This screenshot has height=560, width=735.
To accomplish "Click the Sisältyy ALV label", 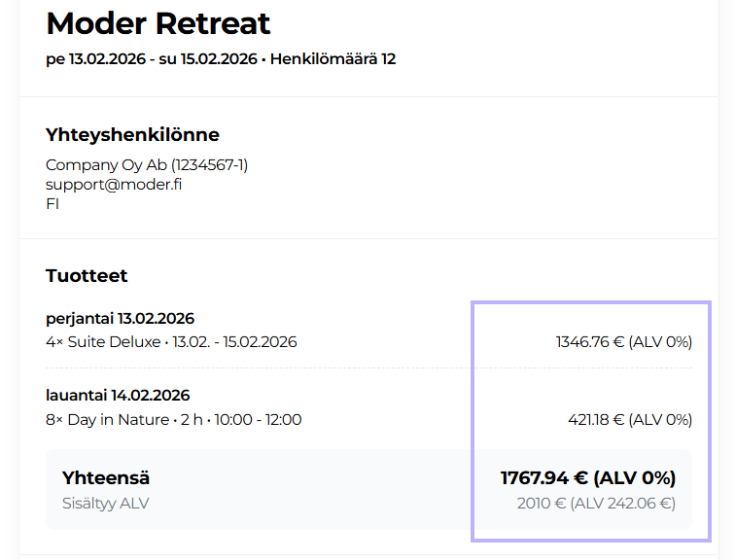I will pyautogui.click(x=105, y=503).
